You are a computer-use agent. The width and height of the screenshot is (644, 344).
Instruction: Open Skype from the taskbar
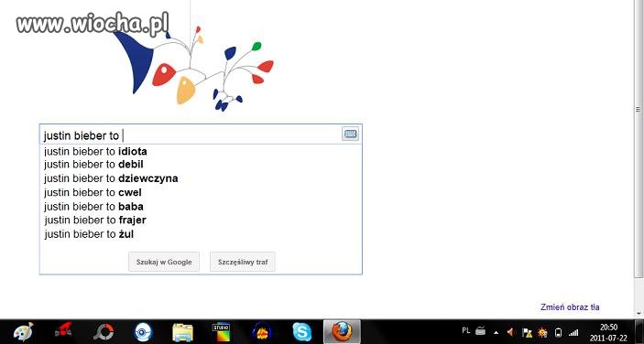(x=302, y=332)
